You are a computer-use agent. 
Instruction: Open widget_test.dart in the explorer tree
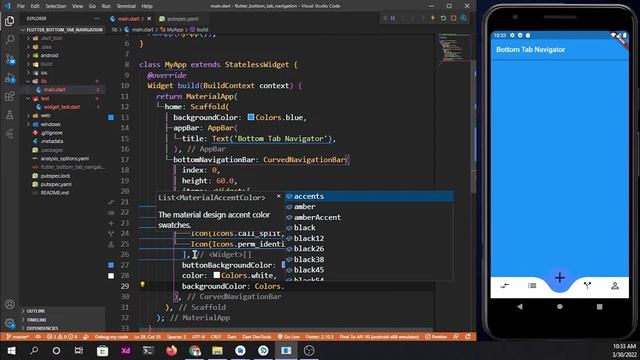click(62, 107)
